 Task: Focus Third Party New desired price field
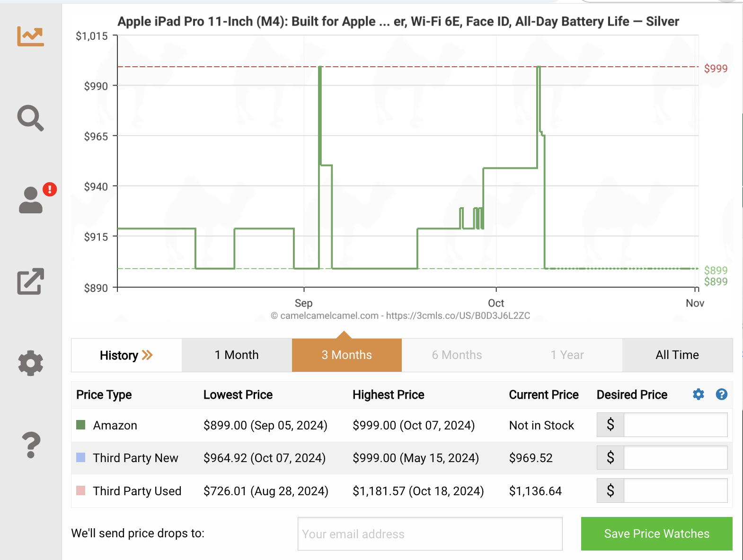(x=675, y=457)
